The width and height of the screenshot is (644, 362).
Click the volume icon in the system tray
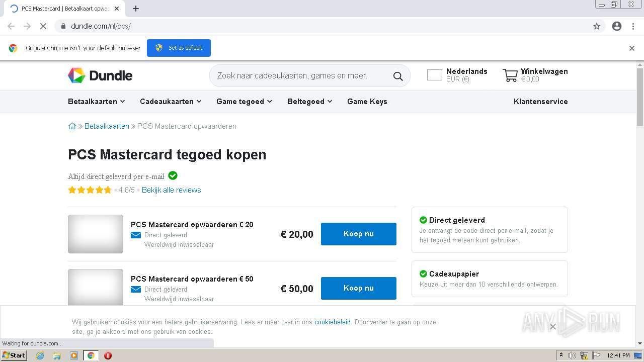tap(572, 355)
